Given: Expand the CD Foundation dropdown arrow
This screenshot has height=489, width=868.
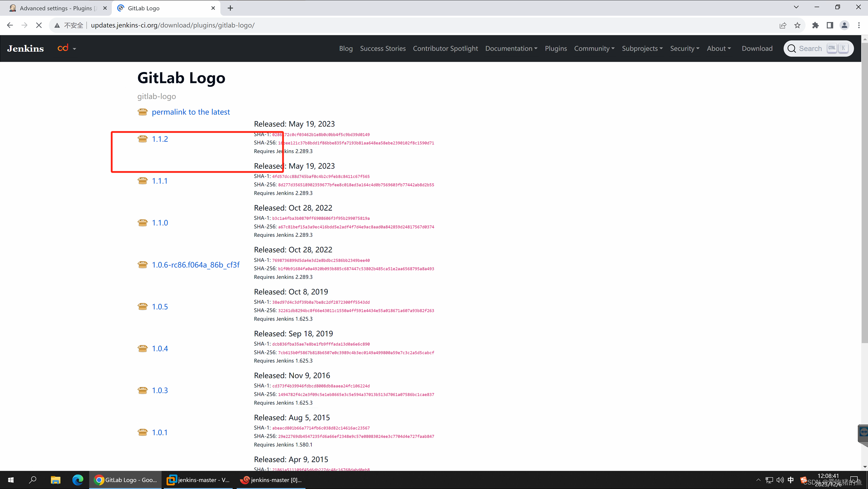Looking at the screenshot, I should point(74,49).
